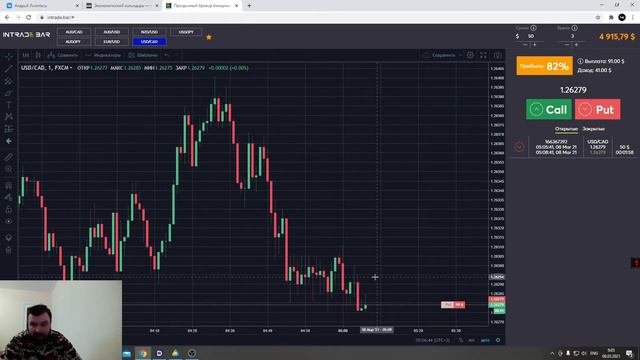
Task: Click the back arrow icon in left toolbar
Action: tap(9, 141)
